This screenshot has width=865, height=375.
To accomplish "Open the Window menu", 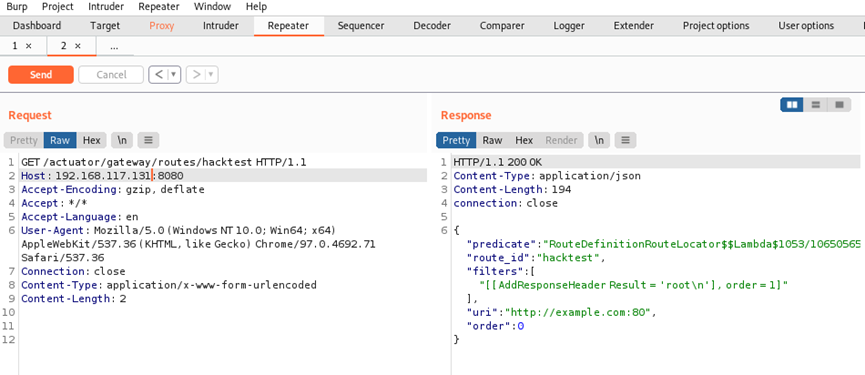I will (x=212, y=7).
